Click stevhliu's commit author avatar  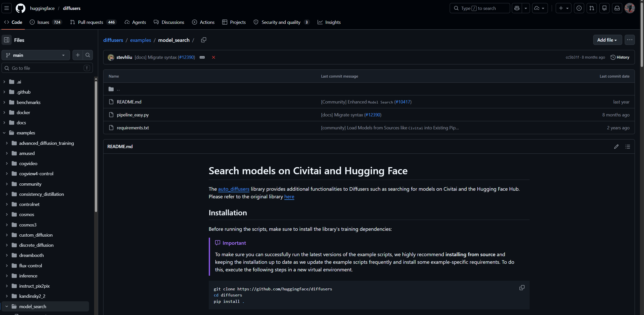111,57
